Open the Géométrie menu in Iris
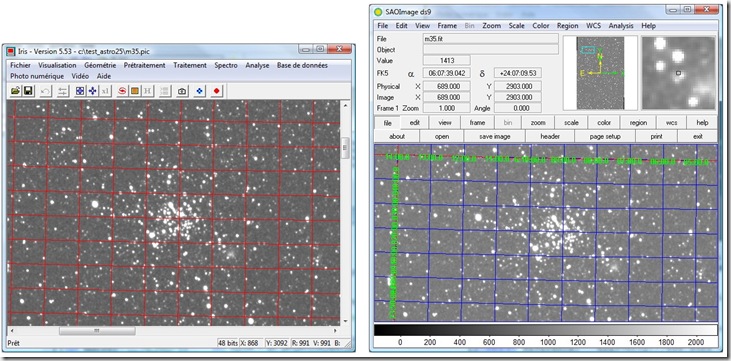 (x=100, y=65)
